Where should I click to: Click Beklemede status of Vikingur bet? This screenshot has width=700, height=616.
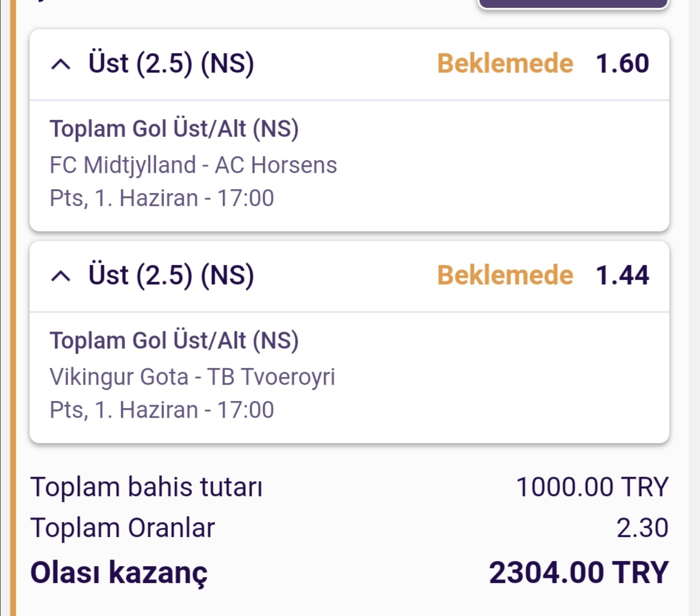tap(505, 275)
